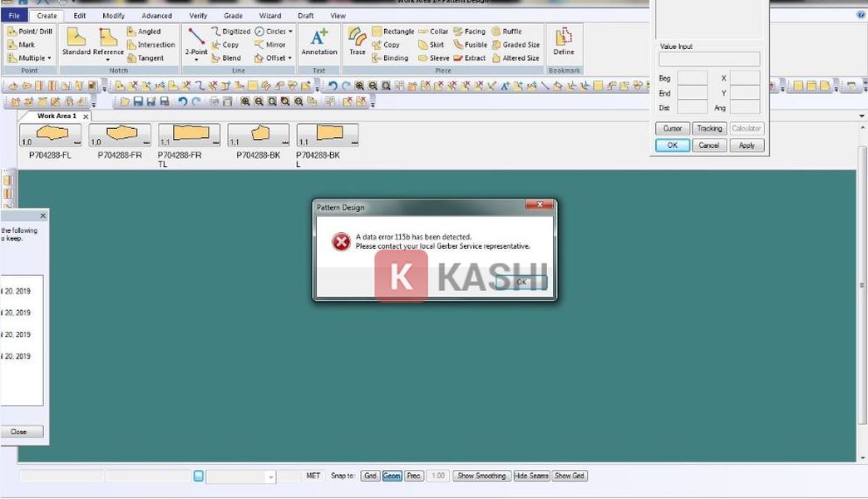Screen dimensions: 868x499
Task: Dismiss the data error dialog with OK
Action: tap(521, 282)
